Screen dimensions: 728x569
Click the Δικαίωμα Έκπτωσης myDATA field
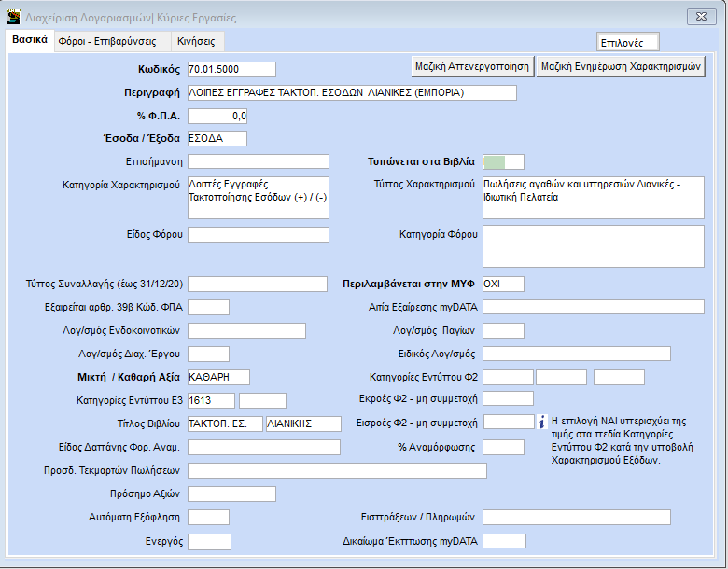point(504,541)
